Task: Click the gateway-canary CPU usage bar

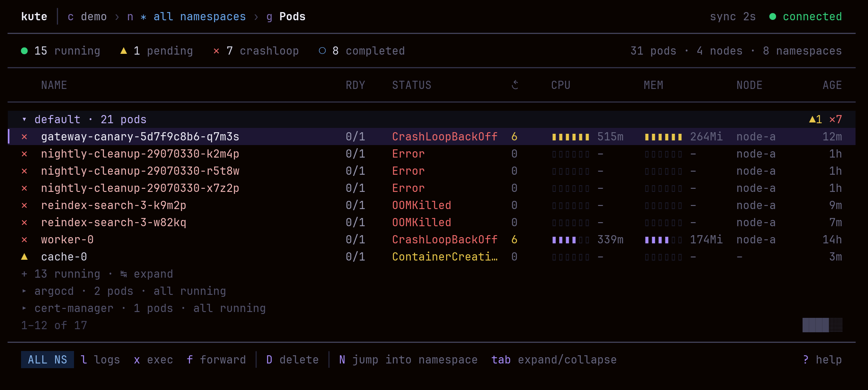Action: pyautogui.click(x=571, y=137)
